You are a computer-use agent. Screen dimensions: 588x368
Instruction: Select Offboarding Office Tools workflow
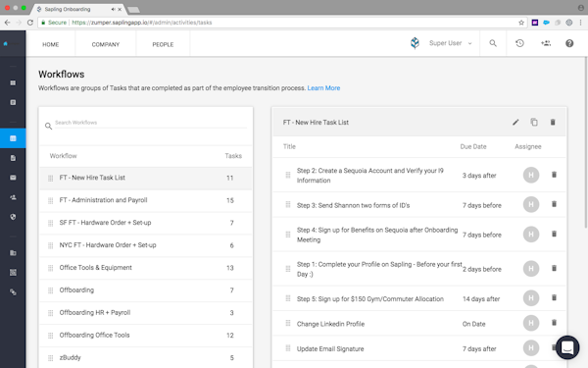[145, 336]
